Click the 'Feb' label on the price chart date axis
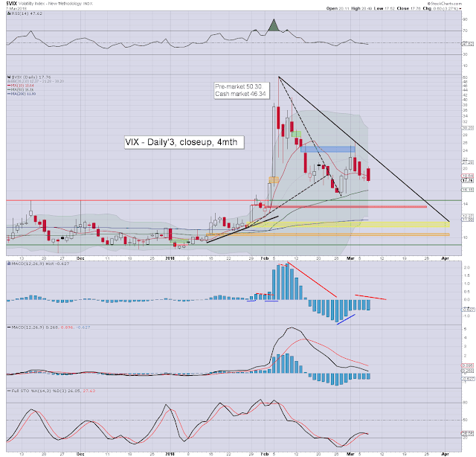Viewport: 476px width, 457px height. pyautogui.click(x=265, y=258)
